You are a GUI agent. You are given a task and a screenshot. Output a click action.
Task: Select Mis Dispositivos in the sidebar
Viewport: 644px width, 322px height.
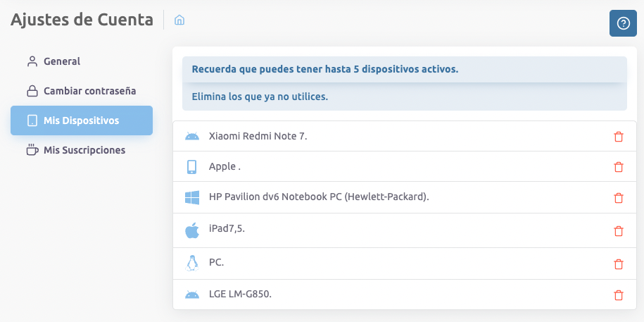[x=81, y=120]
